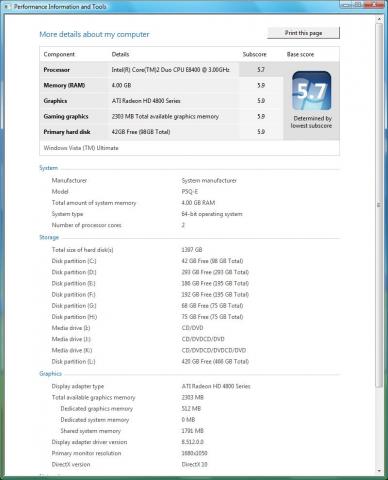Image resolution: width=388 pixels, height=480 pixels.
Task: Click Determined by lowest subscore caption
Action: pos(311,122)
